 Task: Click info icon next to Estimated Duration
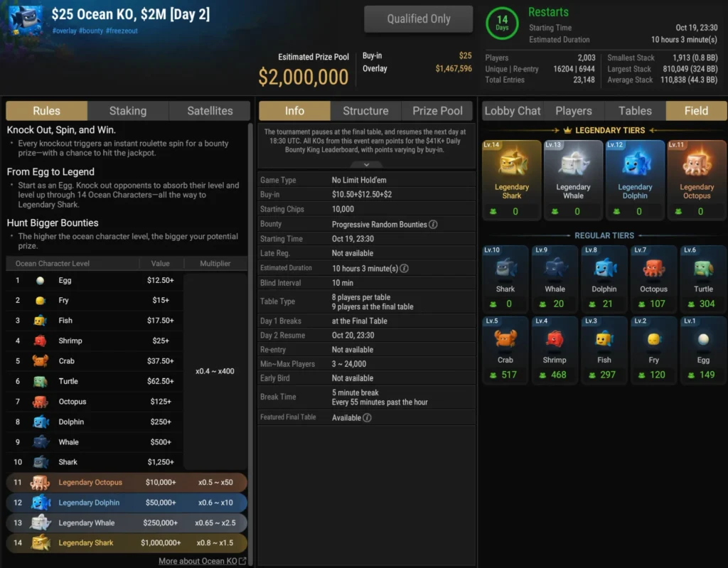click(x=405, y=269)
